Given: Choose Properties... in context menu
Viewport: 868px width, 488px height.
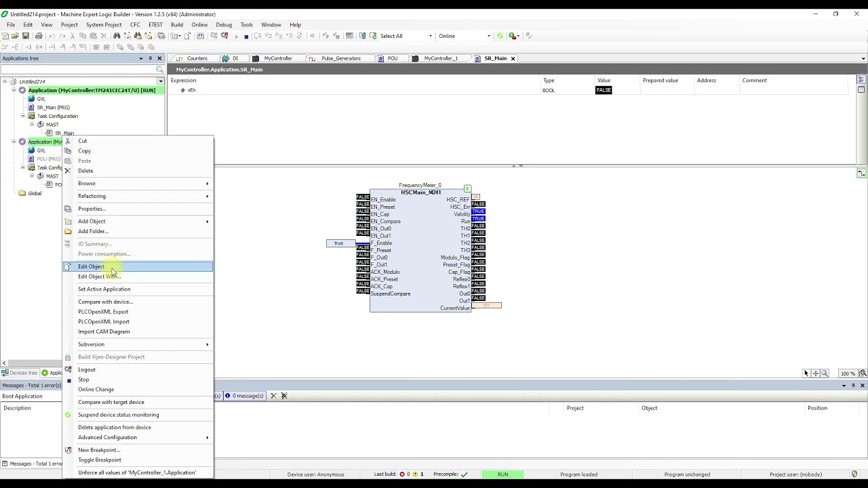Looking at the screenshot, I should pyautogui.click(x=138, y=209).
